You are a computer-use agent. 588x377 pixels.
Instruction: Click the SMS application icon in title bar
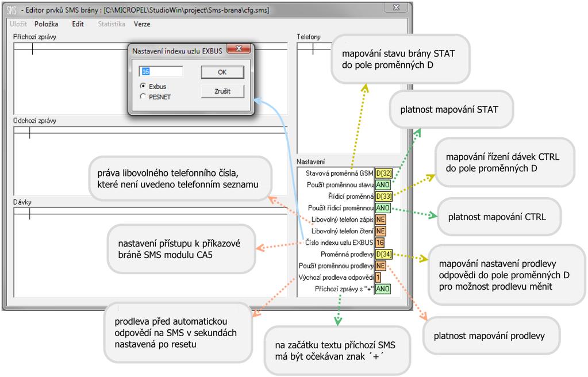[x=11, y=10]
